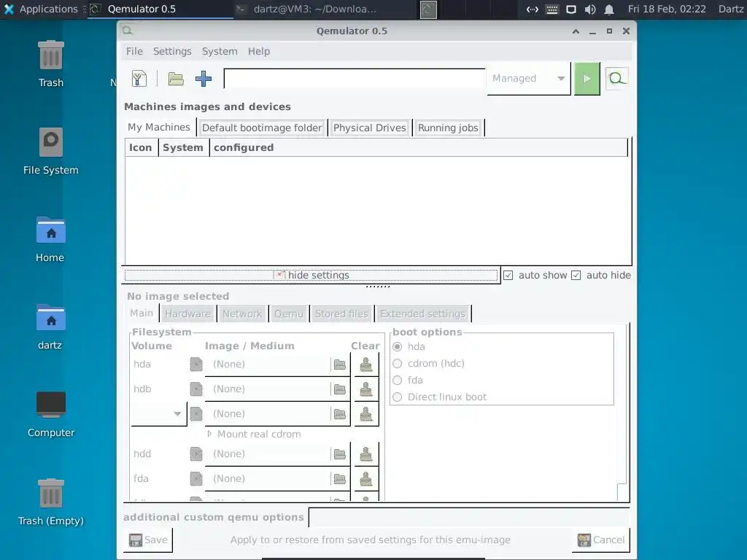Switch to Running jobs tab
This screenshot has height=560, width=747.
448,128
